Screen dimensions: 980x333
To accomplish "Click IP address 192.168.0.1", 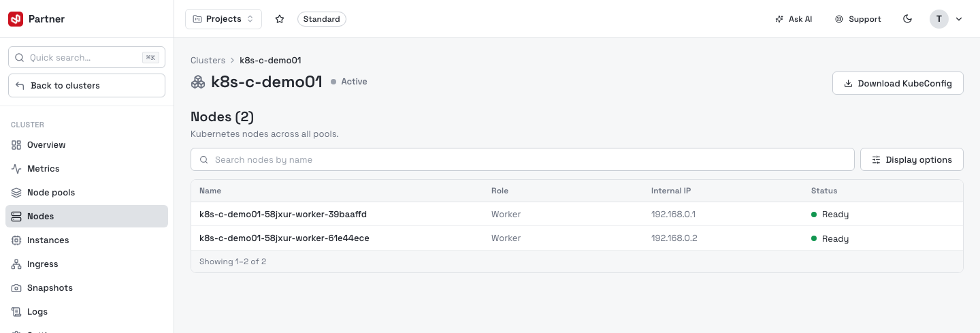I will (x=673, y=215).
